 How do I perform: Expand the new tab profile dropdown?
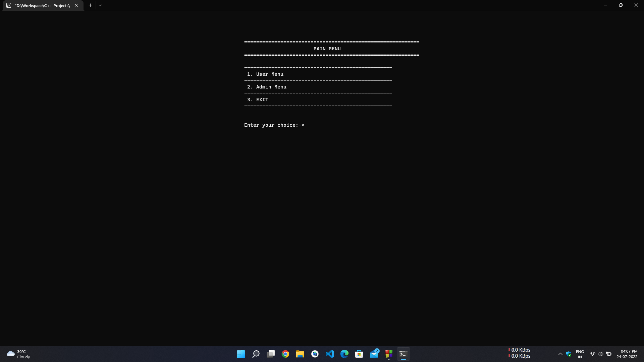pyautogui.click(x=100, y=5)
